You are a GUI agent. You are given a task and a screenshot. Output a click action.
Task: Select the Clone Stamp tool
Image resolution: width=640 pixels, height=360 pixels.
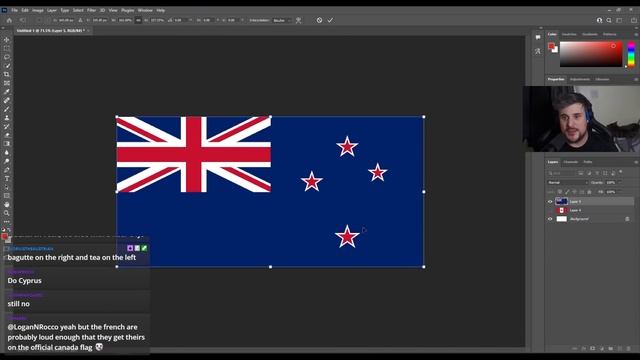click(7, 118)
